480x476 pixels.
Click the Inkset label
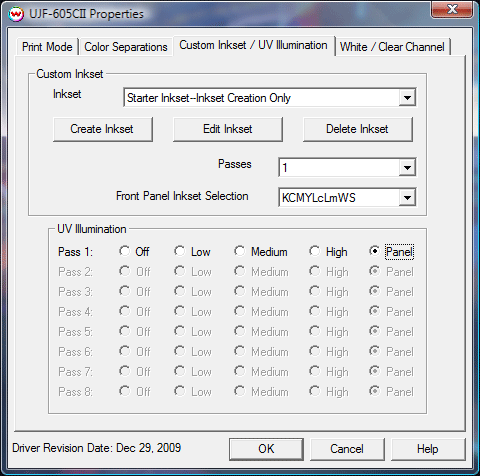tap(67, 94)
